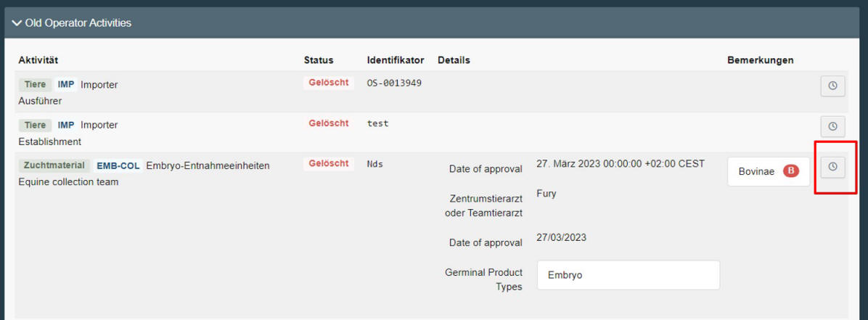Click the Bemerkungen column header
The height and width of the screenshot is (320, 868).
click(760, 60)
